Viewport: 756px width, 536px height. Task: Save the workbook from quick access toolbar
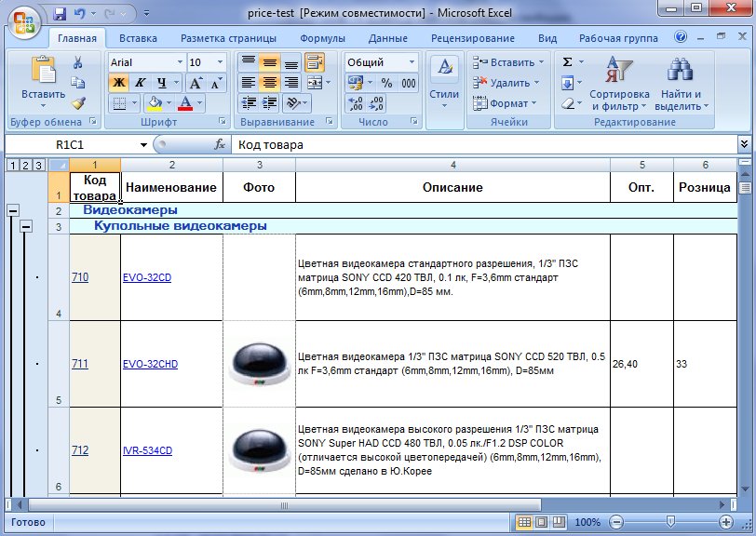60,13
